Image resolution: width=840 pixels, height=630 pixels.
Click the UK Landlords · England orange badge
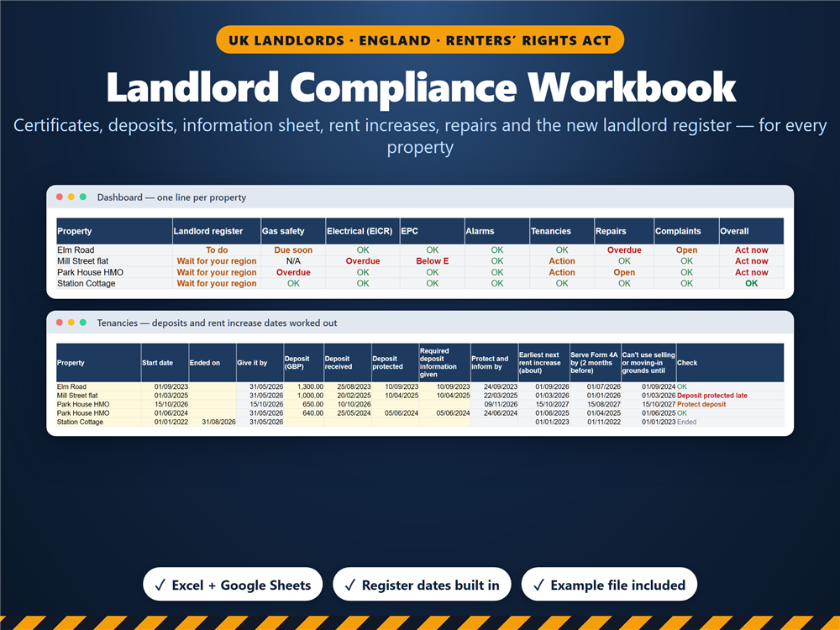click(420, 40)
